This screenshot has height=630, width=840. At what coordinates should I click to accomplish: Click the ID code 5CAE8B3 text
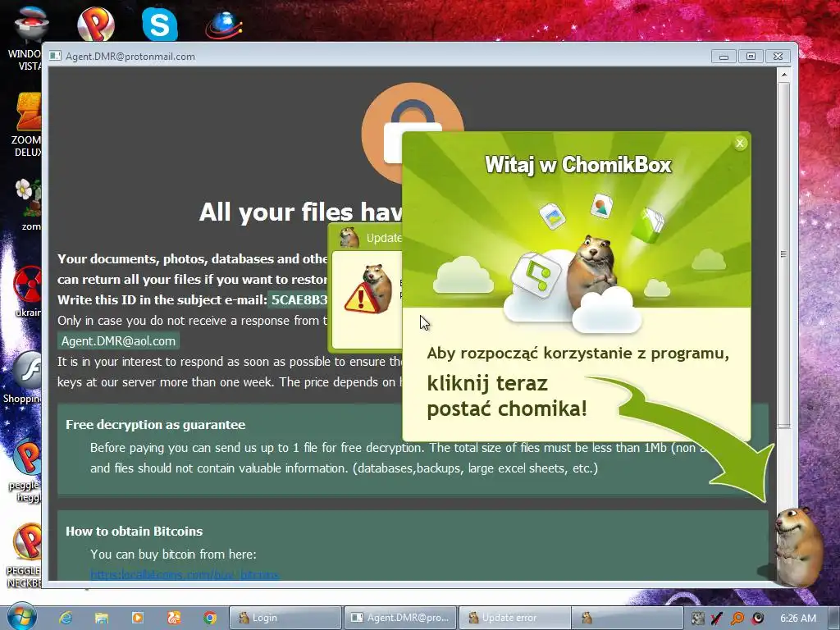[x=299, y=299]
